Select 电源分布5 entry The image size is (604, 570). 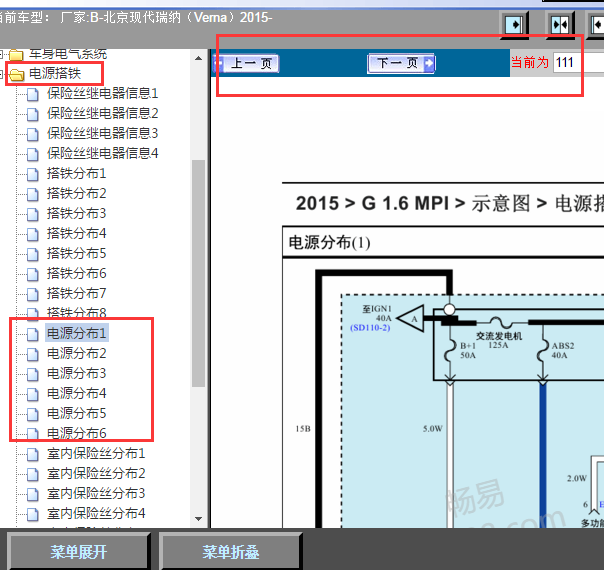[x=76, y=414]
